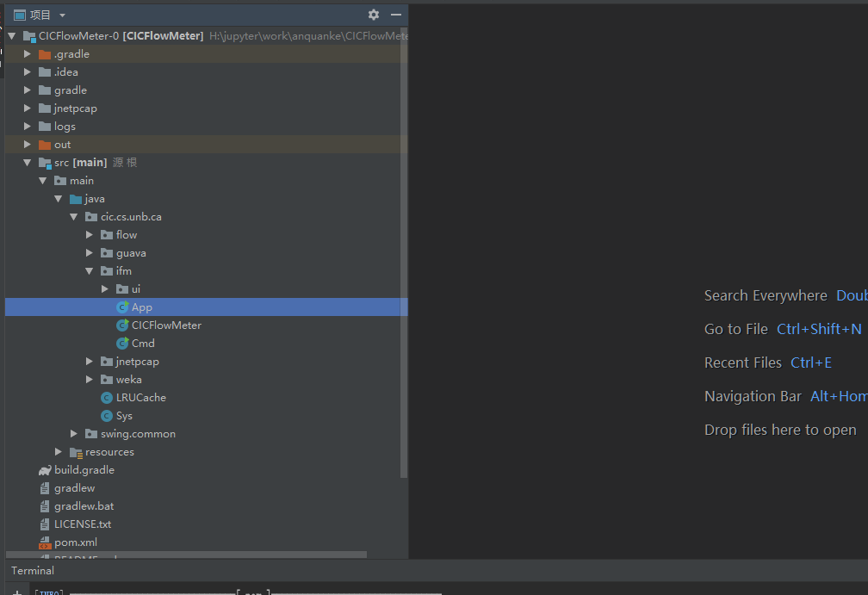Expand the weka package
This screenshot has height=595, width=868.
coord(90,380)
